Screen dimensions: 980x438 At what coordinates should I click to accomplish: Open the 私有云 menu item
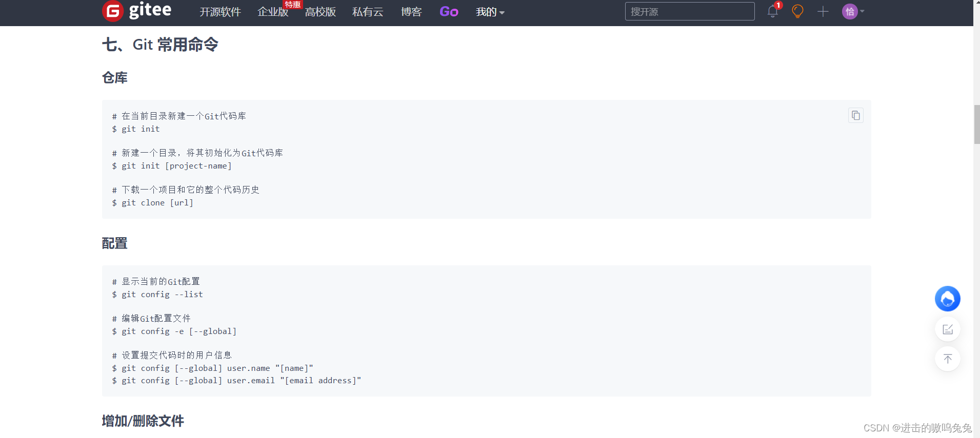click(x=368, y=12)
